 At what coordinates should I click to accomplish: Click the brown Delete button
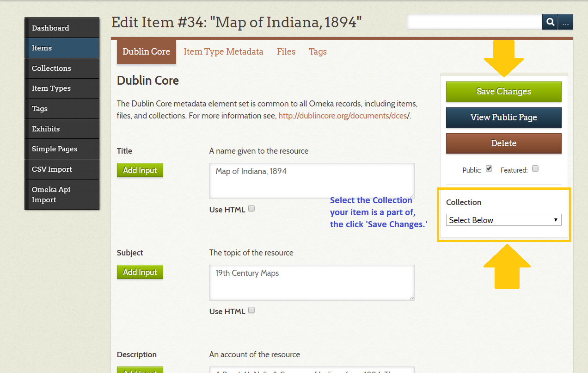click(504, 143)
